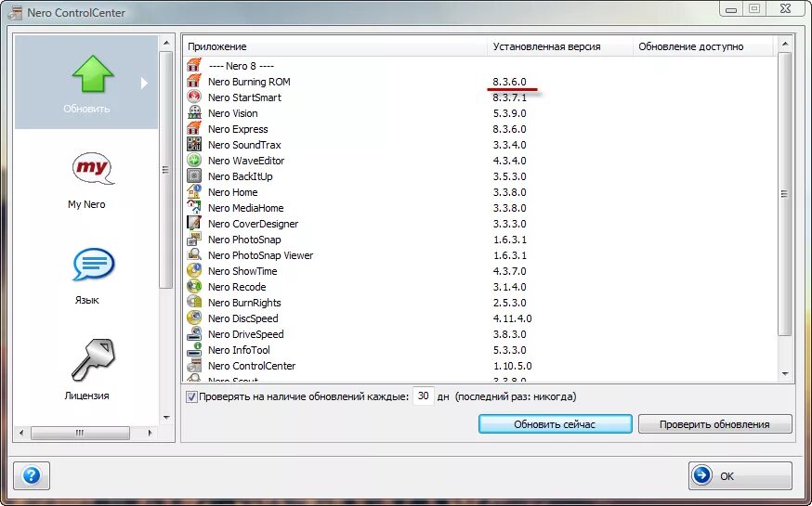Select the Nero ShowTime row text
This screenshot has height=506, width=812.
pyautogui.click(x=242, y=271)
